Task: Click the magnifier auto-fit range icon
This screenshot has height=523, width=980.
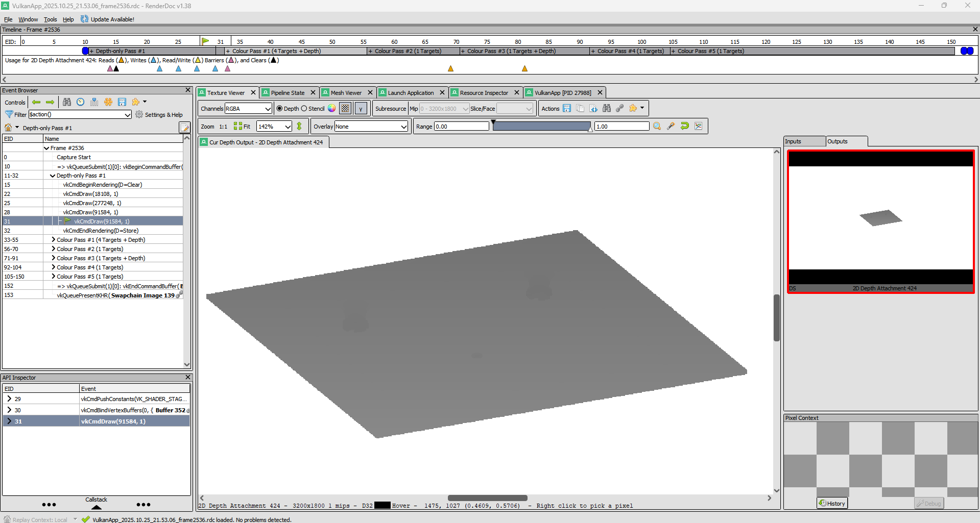Action: tap(657, 127)
